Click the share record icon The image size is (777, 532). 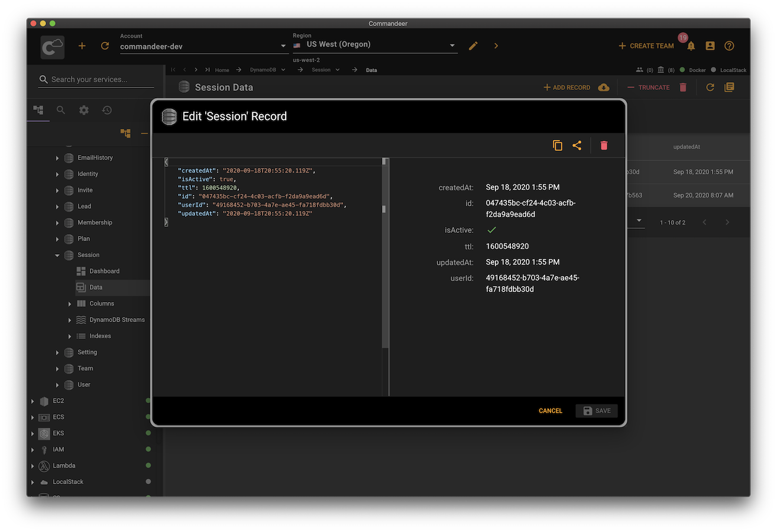click(x=577, y=145)
